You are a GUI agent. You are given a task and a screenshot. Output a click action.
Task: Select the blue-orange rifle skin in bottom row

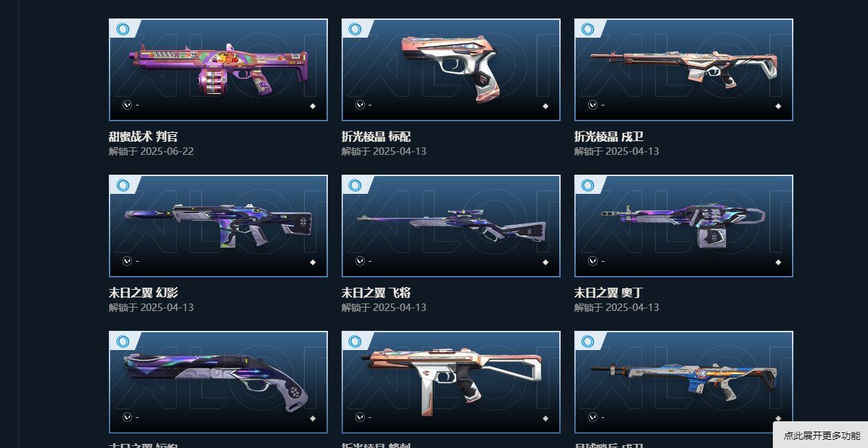[x=684, y=382]
